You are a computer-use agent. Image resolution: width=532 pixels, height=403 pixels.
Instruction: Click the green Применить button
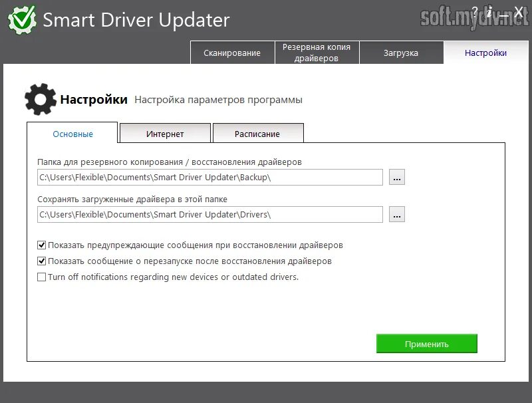(x=427, y=344)
